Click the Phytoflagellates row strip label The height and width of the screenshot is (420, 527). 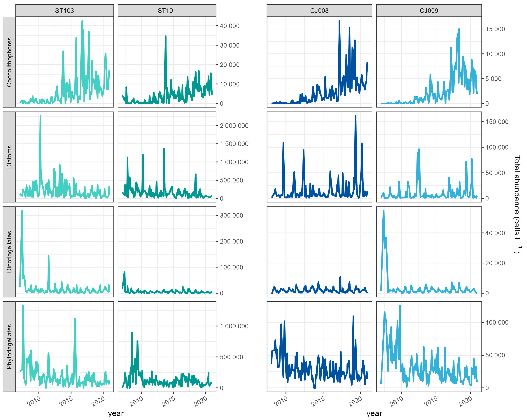pyautogui.click(x=9, y=346)
